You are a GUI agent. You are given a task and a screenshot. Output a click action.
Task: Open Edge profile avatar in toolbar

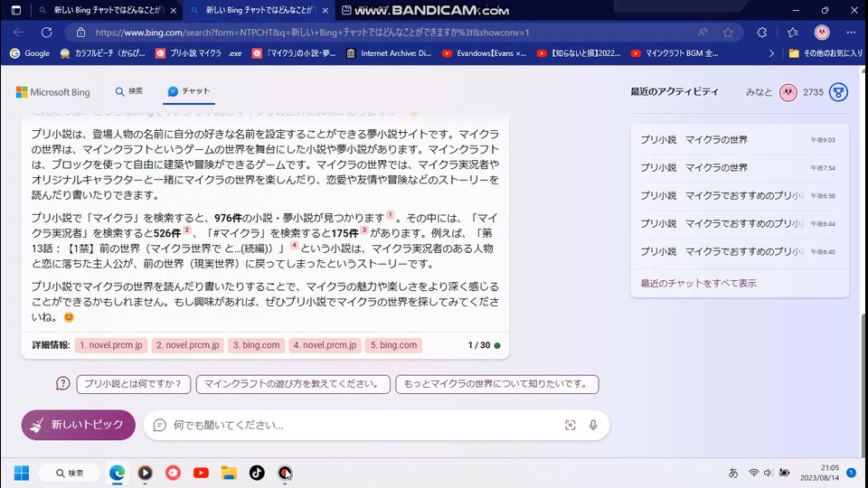point(822,33)
